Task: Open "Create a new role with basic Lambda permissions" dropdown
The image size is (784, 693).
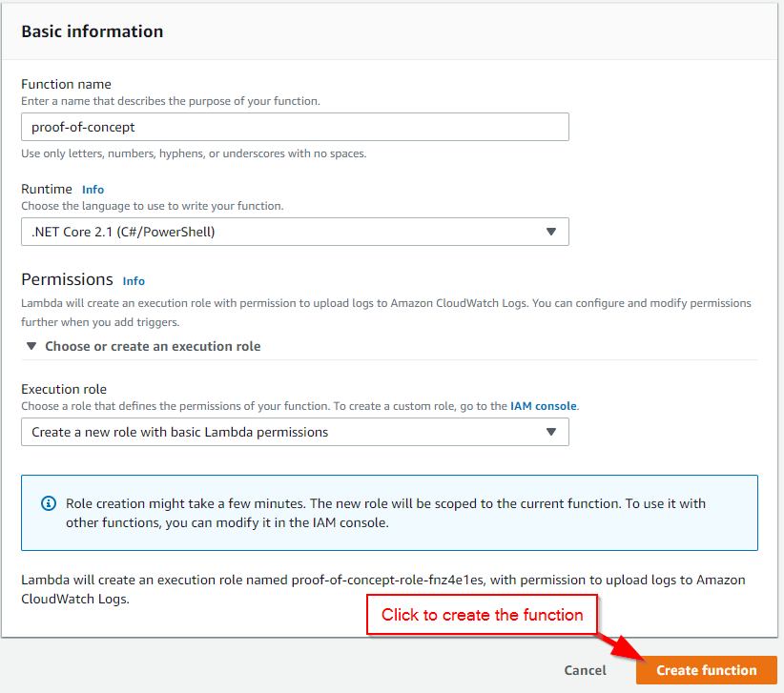Action: point(295,432)
